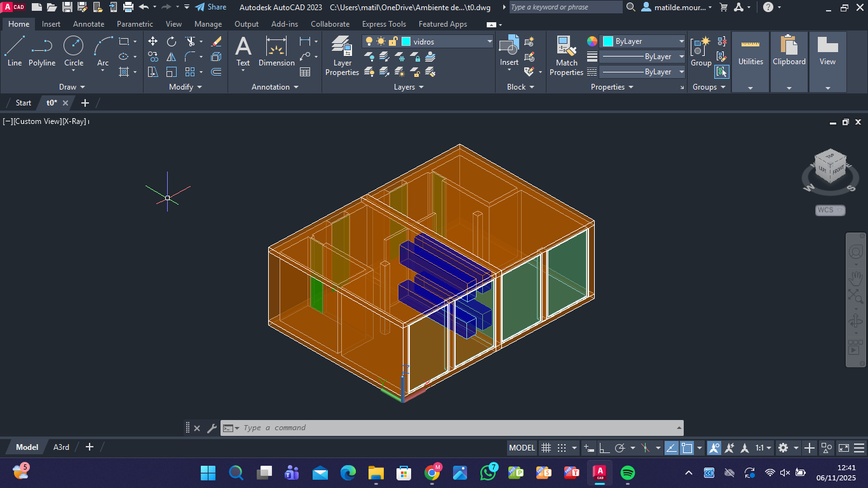
Task: Open the vidros layer dropdown
Action: [x=489, y=41]
